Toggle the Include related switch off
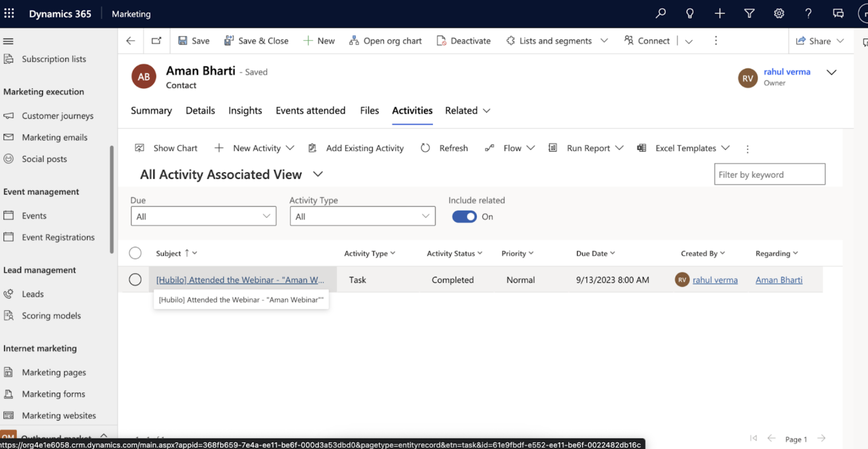868x449 pixels. (x=464, y=217)
